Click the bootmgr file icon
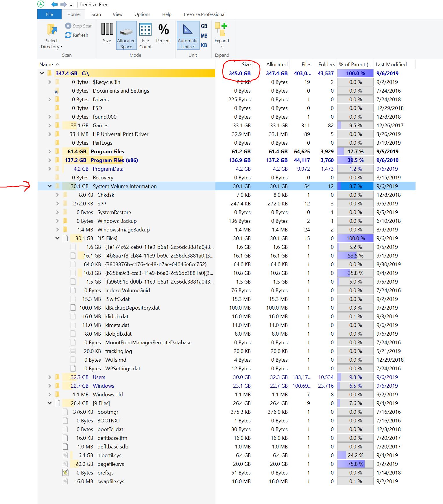 click(x=65, y=412)
